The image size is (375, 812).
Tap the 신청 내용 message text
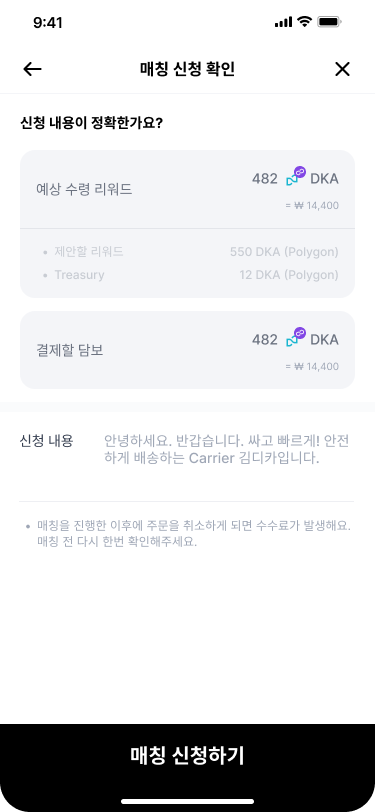(x=226, y=450)
